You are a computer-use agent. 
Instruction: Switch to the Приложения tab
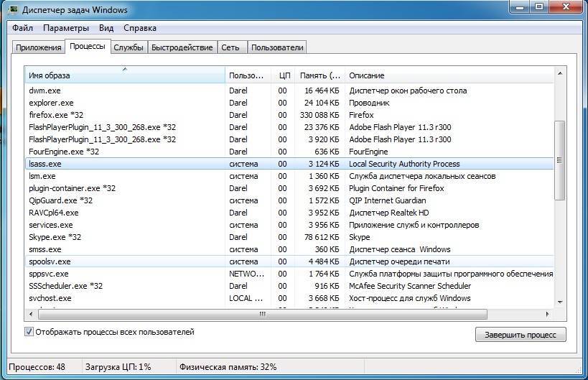(x=39, y=47)
